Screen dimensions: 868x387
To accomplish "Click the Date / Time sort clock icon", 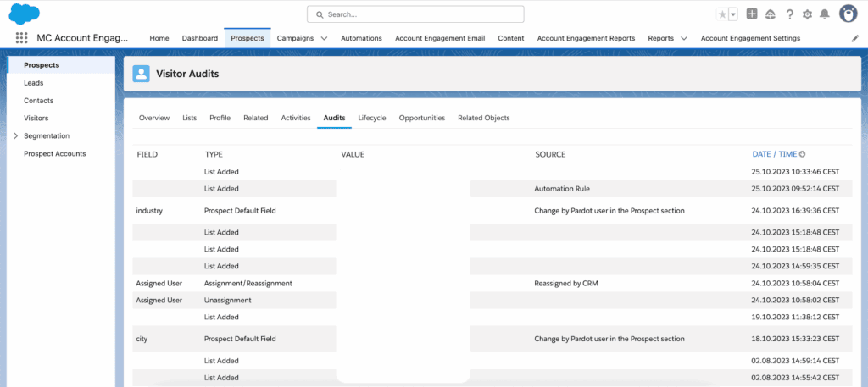I will click(802, 154).
